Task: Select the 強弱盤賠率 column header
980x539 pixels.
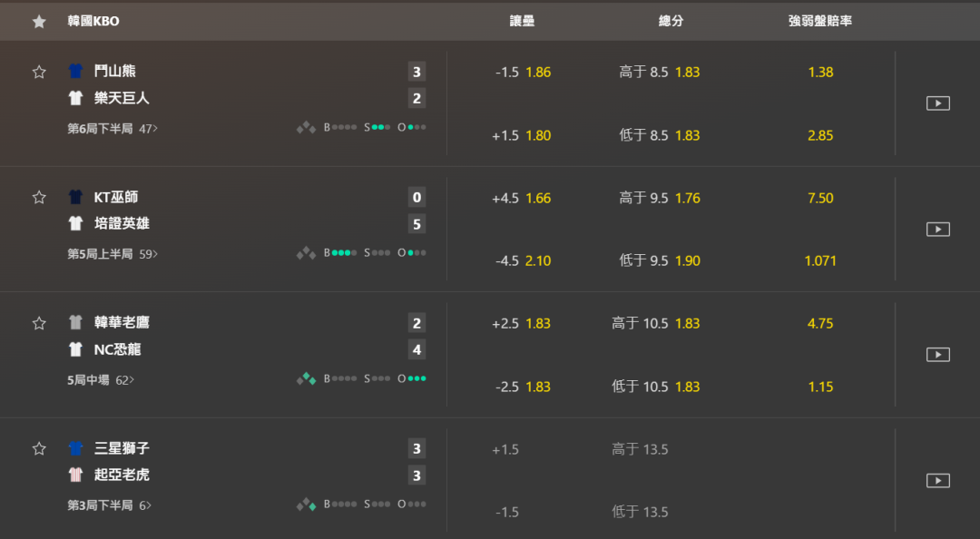Action: [x=820, y=21]
